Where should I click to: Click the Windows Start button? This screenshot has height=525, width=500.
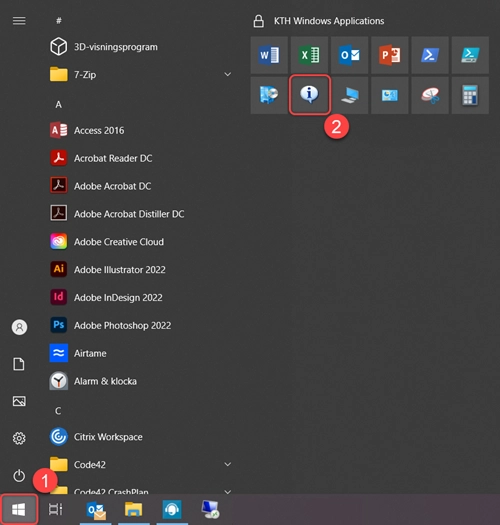pyautogui.click(x=19, y=510)
